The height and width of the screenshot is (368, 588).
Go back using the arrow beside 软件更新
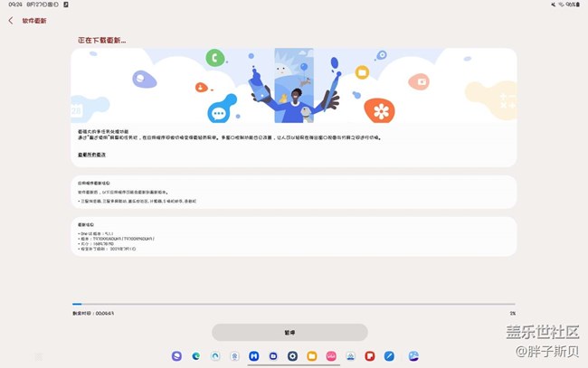tap(10, 20)
